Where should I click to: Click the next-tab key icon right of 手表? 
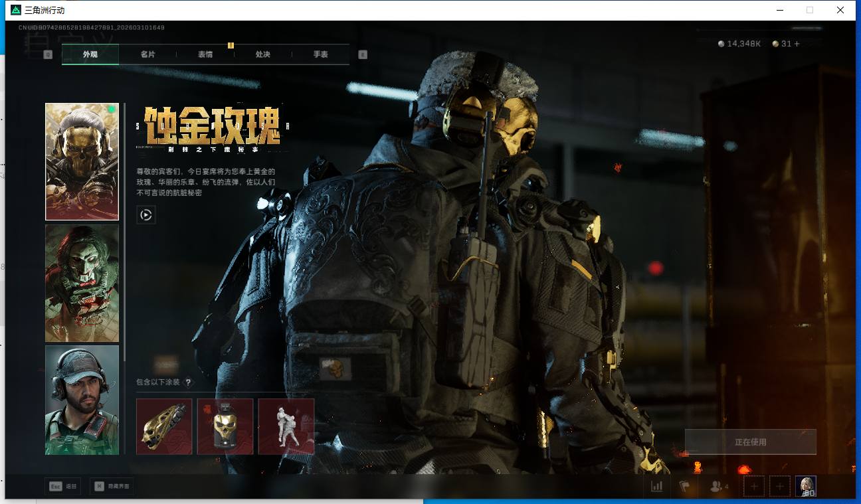click(x=363, y=54)
